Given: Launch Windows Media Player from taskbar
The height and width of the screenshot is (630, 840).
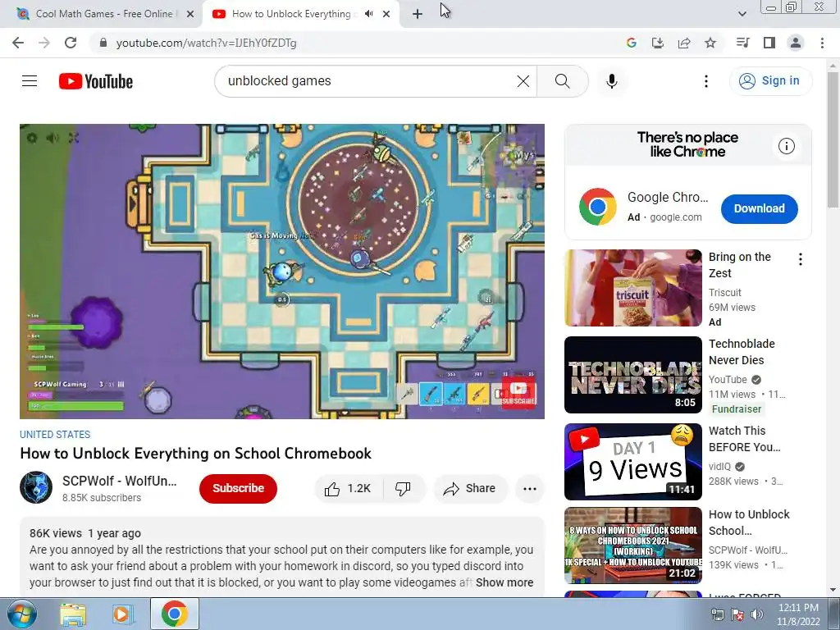Looking at the screenshot, I should coord(122,614).
